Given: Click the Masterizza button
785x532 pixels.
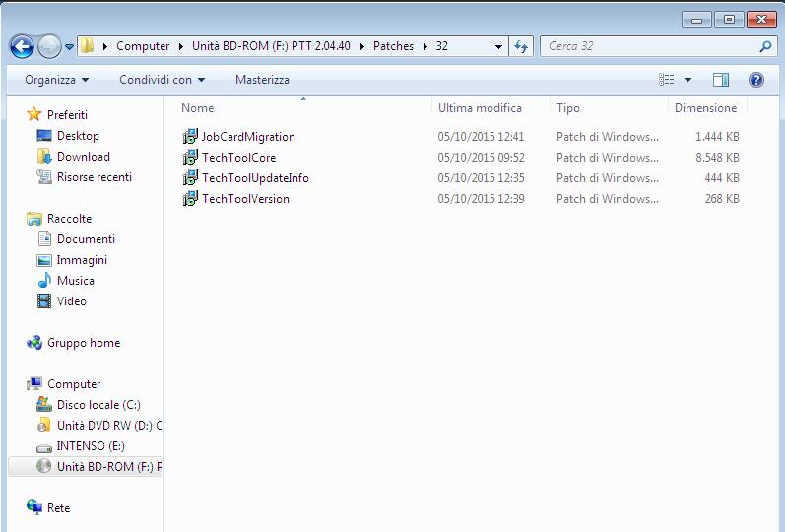Looking at the screenshot, I should tap(262, 80).
